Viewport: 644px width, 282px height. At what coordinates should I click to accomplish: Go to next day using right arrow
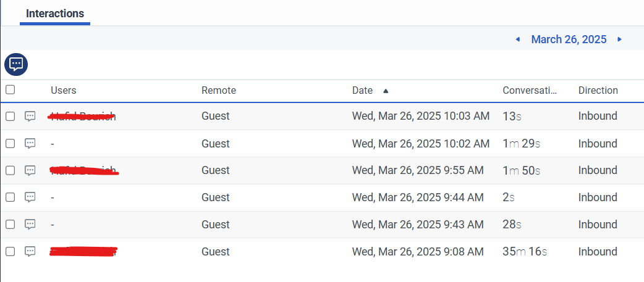(619, 39)
